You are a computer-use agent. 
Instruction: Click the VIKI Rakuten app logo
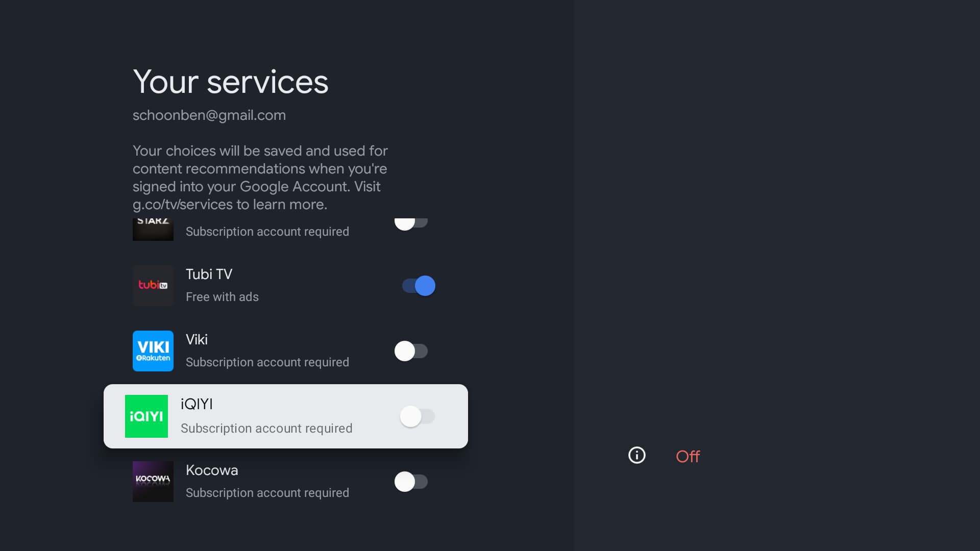tap(153, 350)
